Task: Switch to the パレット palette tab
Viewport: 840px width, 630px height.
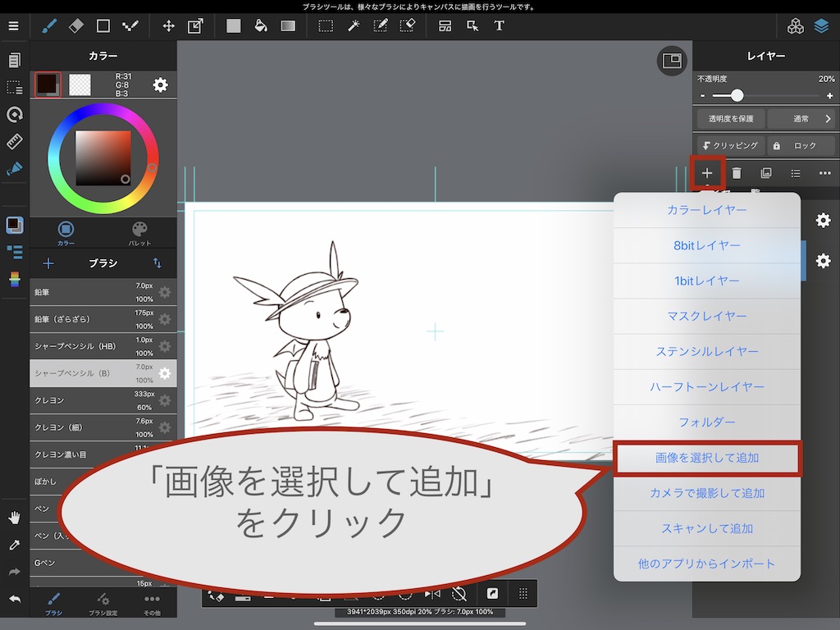Action: click(139, 233)
